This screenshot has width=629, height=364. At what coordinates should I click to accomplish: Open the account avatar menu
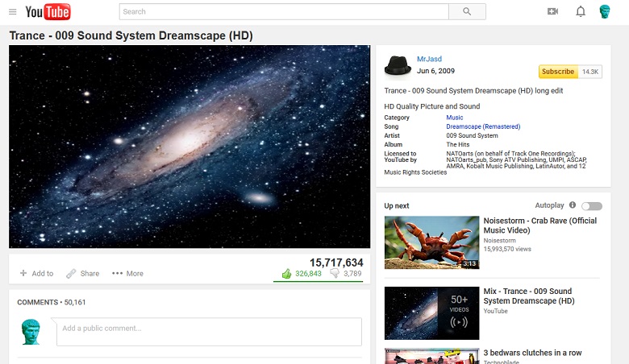[605, 11]
